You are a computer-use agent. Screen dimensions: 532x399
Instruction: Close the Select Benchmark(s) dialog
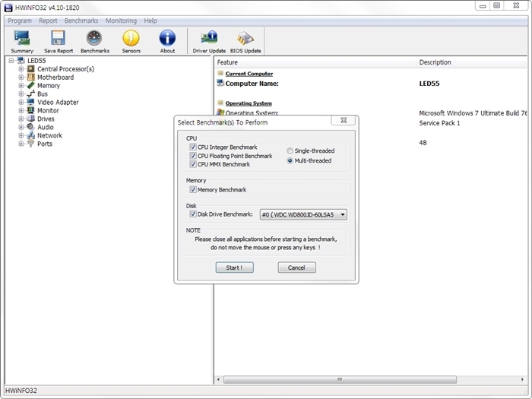tap(344, 120)
